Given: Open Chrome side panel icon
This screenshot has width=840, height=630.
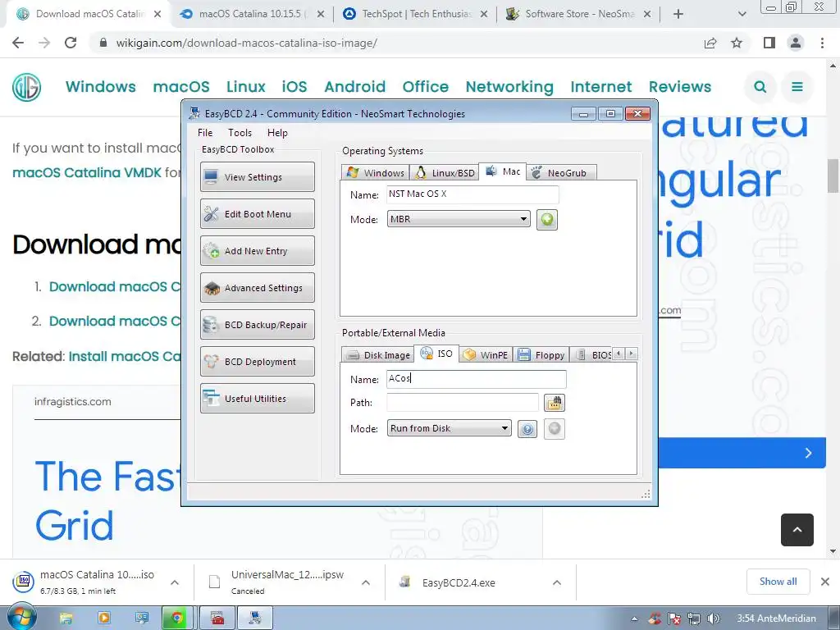Looking at the screenshot, I should point(769,43).
